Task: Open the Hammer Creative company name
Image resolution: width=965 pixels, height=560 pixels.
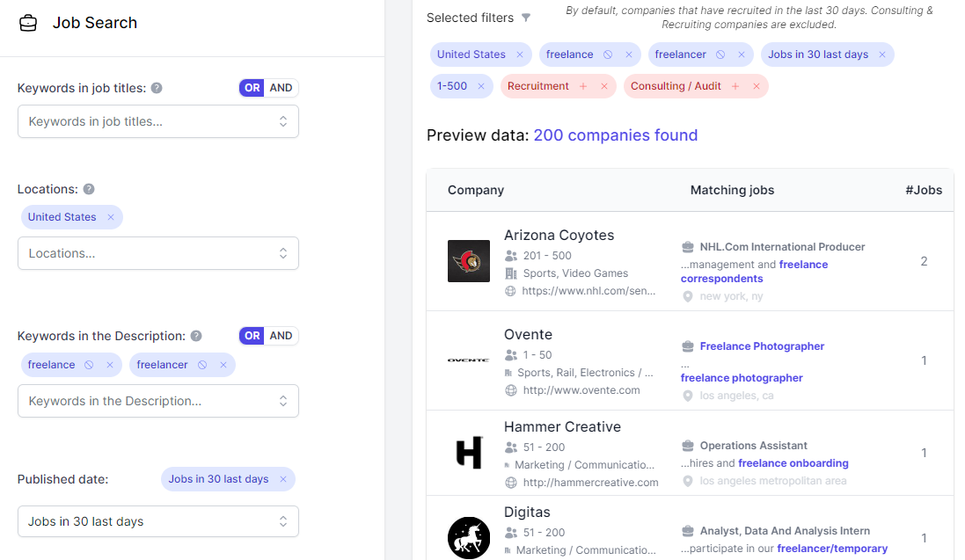Action: click(x=562, y=427)
